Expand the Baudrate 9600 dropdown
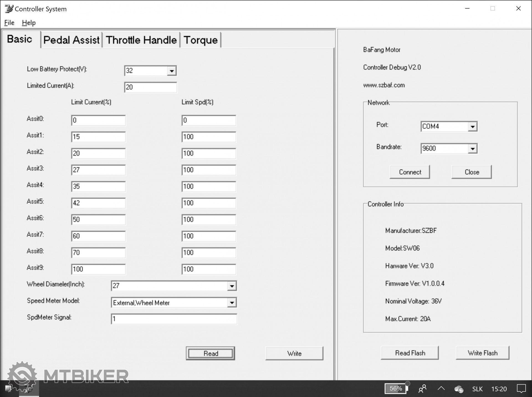The height and width of the screenshot is (397, 532). point(472,149)
